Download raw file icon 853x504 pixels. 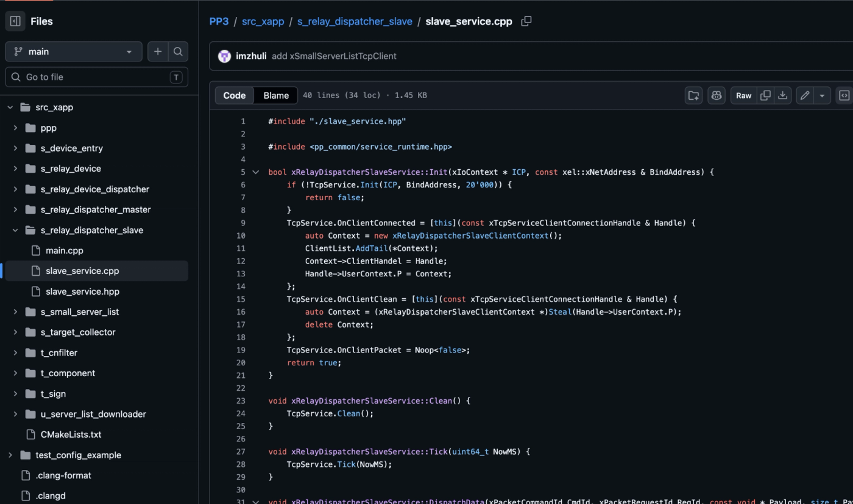(783, 96)
